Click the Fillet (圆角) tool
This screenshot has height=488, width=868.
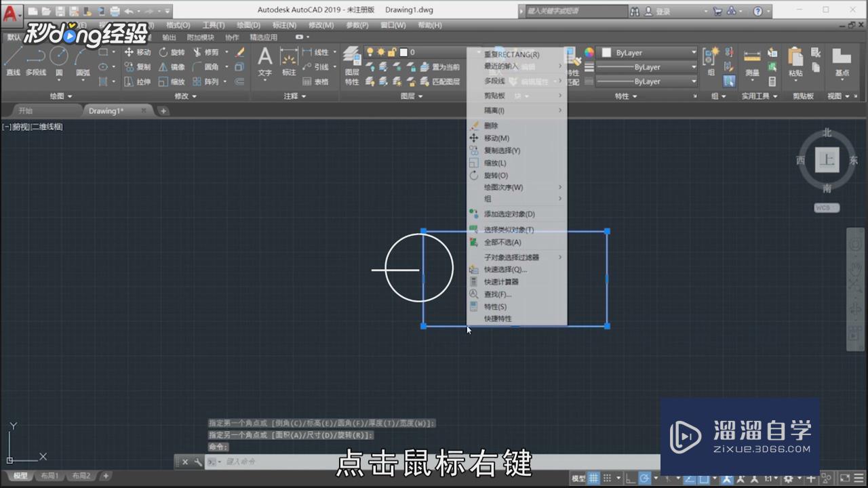click(x=206, y=67)
